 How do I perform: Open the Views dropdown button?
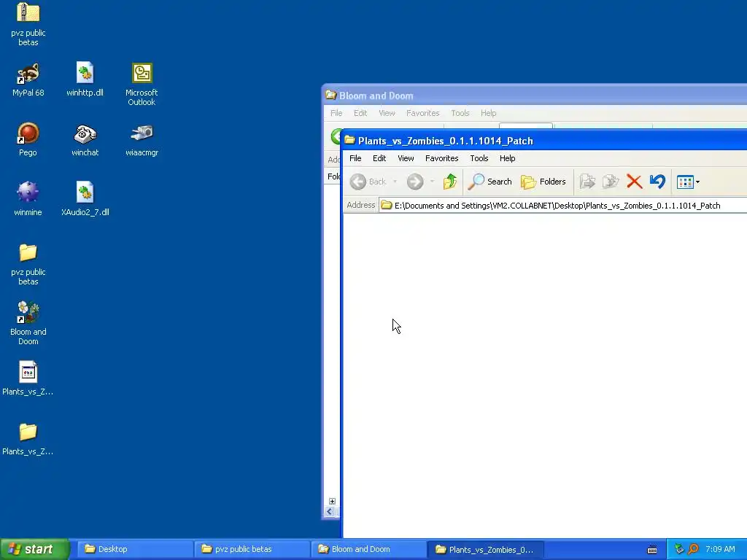[x=689, y=182]
